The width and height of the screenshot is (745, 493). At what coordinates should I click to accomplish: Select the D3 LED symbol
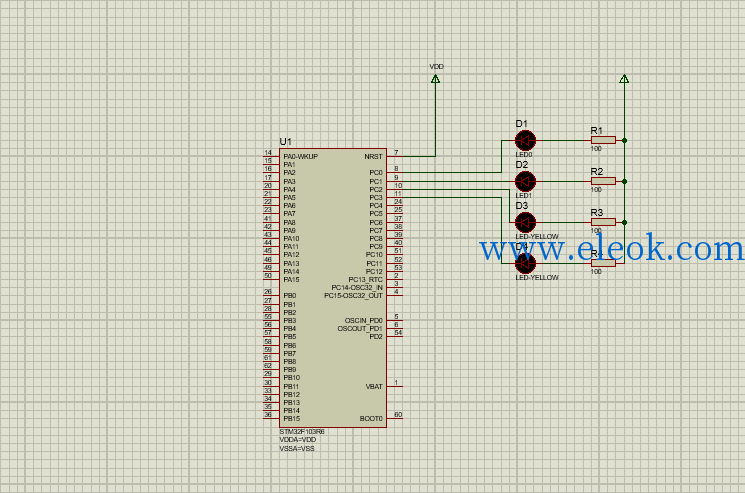(525, 222)
